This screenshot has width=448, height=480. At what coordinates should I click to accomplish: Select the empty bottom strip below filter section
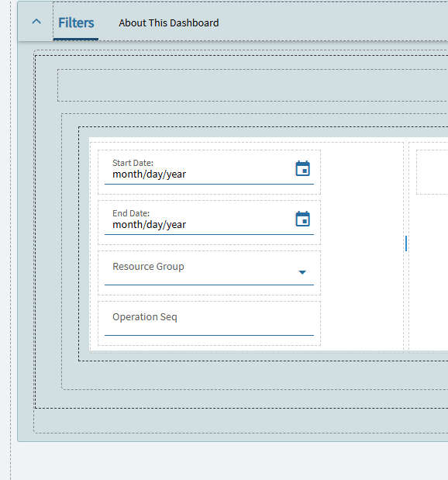coord(242,421)
